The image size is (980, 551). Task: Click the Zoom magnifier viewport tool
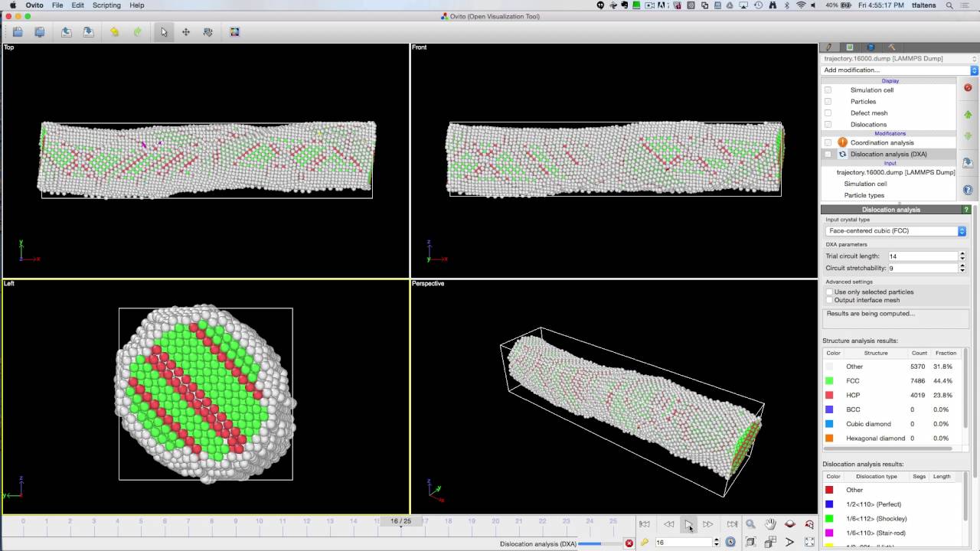750,524
